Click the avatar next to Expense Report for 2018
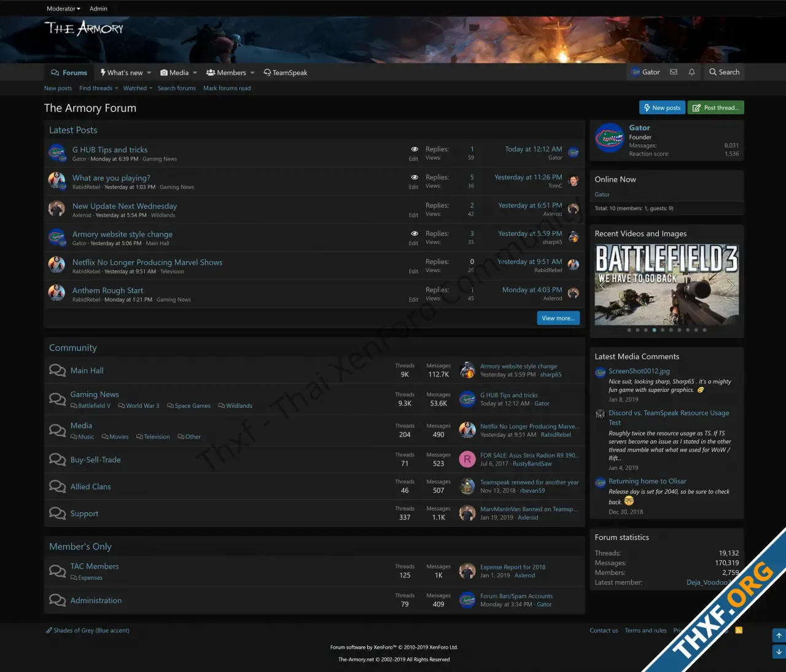Viewport: 786px width, 672px height. (x=467, y=571)
